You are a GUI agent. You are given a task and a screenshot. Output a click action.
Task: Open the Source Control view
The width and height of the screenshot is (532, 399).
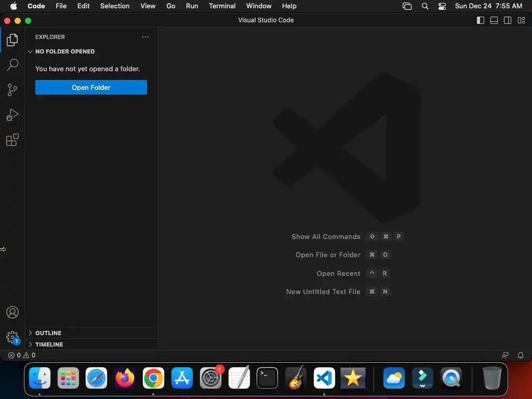[x=12, y=90]
